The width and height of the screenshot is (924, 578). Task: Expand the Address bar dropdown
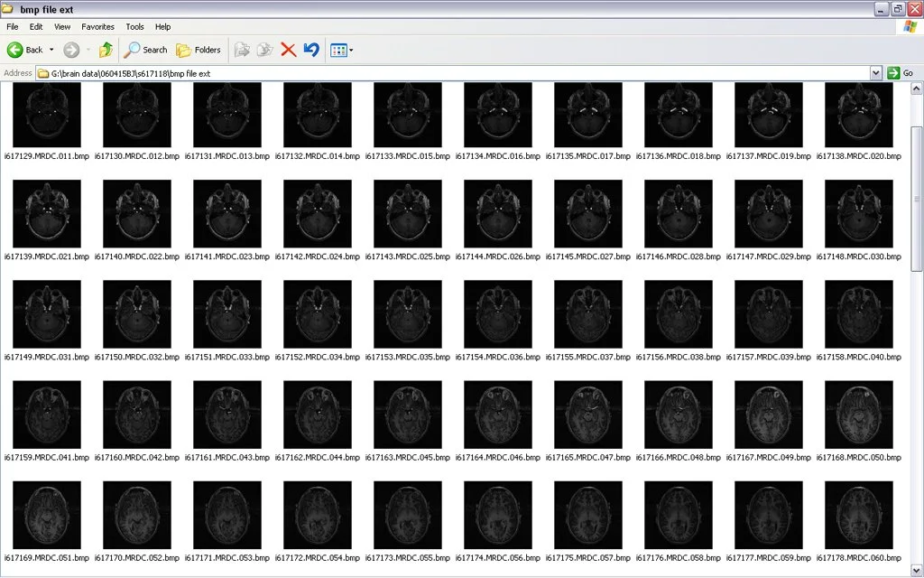(876, 72)
